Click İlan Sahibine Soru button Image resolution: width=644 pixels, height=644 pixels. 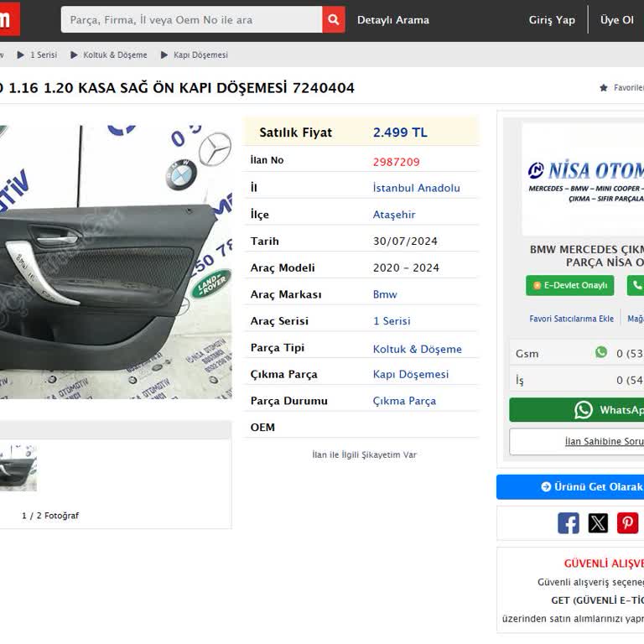click(577, 442)
